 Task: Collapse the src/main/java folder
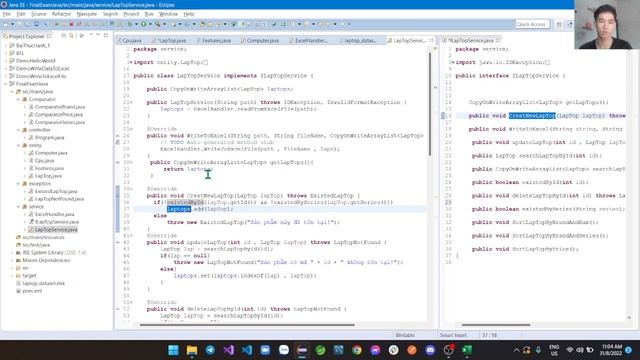point(12,91)
